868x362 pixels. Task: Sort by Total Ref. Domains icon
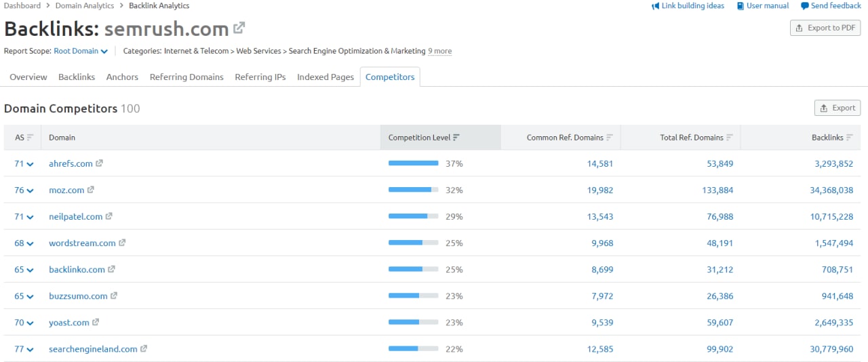pos(730,138)
